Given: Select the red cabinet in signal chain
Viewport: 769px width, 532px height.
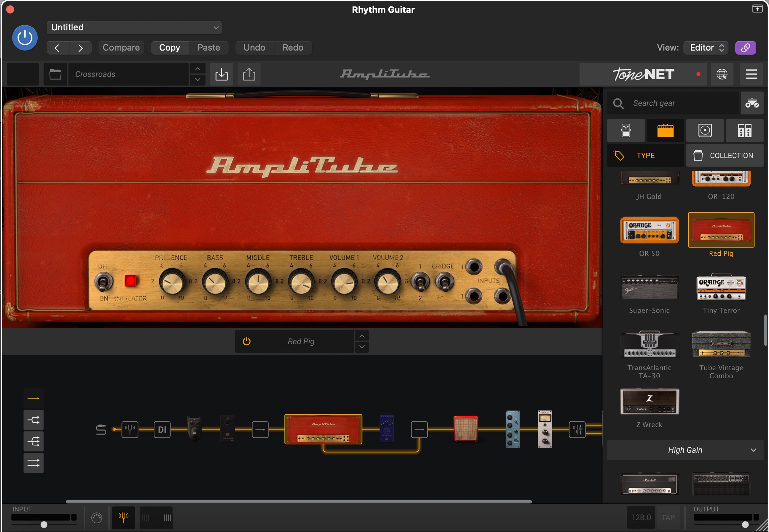Looking at the screenshot, I should pyautogui.click(x=465, y=429).
